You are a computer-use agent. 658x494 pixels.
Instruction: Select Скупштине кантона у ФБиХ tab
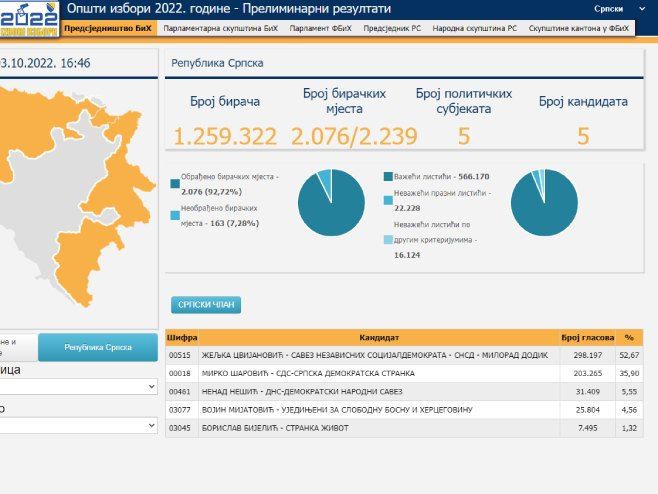(x=579, y=29)
